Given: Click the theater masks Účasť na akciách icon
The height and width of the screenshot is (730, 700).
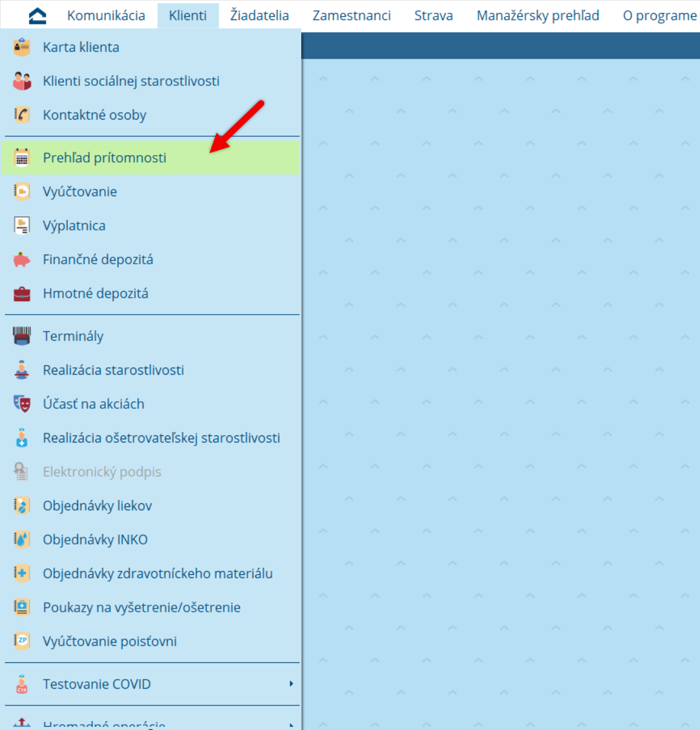Looking at the screenshot, I should (x=22, y=404).
